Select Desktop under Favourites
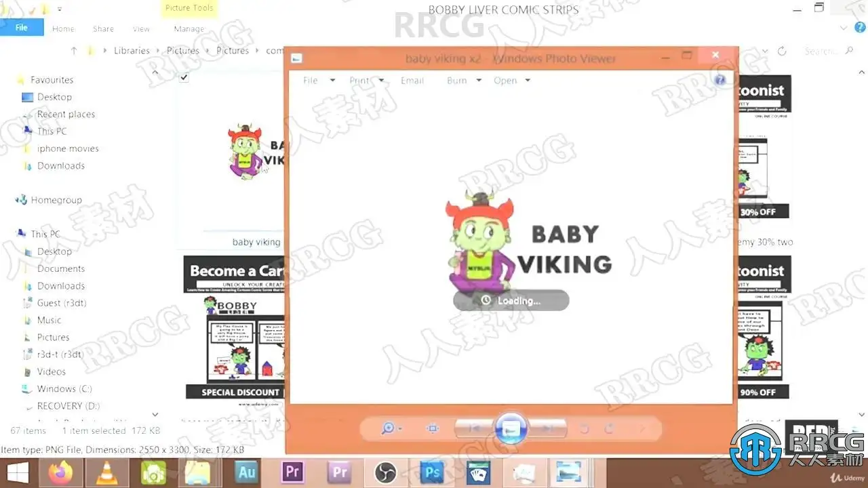This screenshot has height=488, width=868. 54,97
